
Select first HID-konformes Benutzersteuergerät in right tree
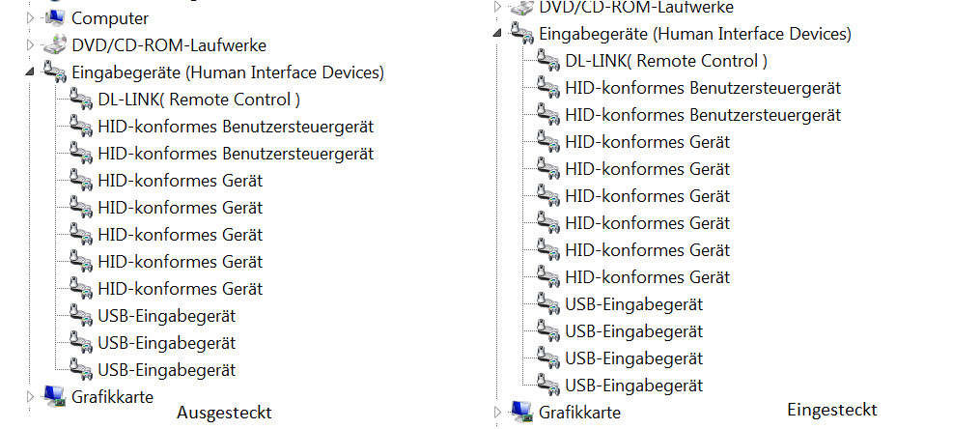703,88
